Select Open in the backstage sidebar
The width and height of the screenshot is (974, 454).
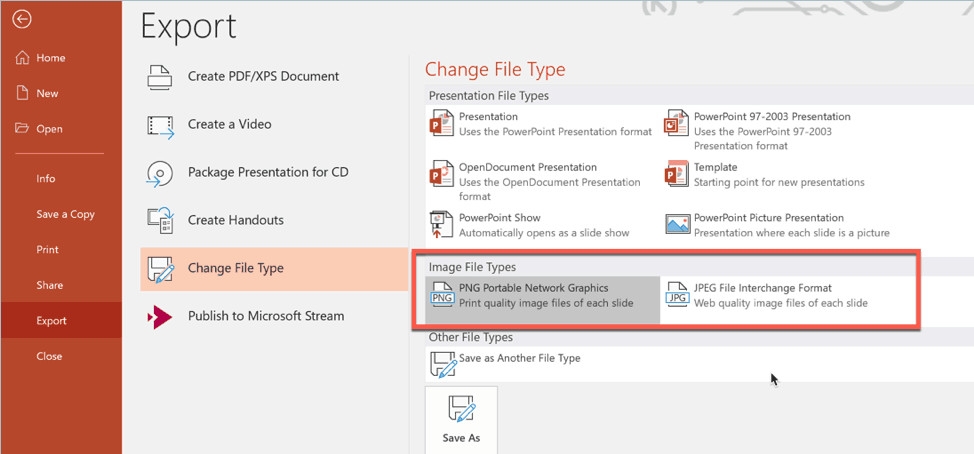click(x=61, y=129)
